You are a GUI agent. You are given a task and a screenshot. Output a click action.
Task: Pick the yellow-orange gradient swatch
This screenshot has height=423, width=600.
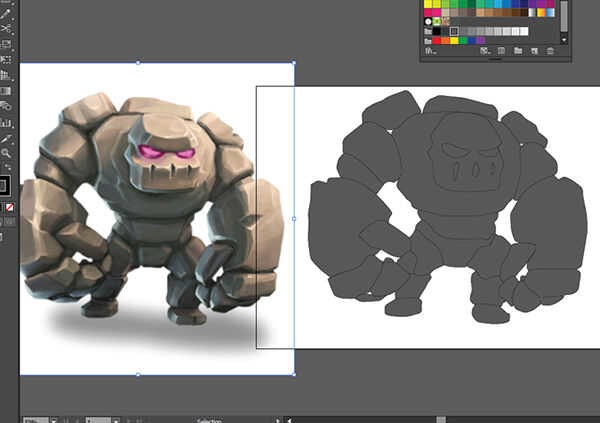tap(541, 12)
